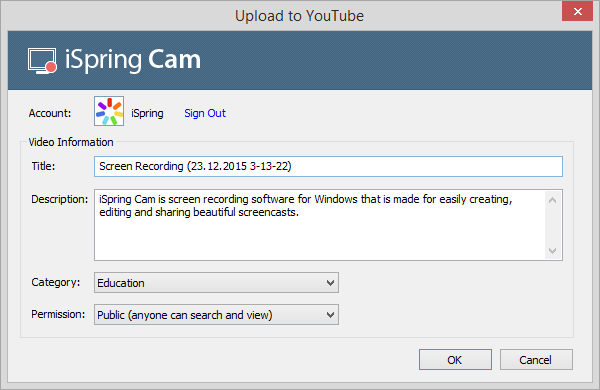The width and height of the screenshot is (600, 390).
Task: Close the Upload to YouTube window
Action: tap(577, 11)
